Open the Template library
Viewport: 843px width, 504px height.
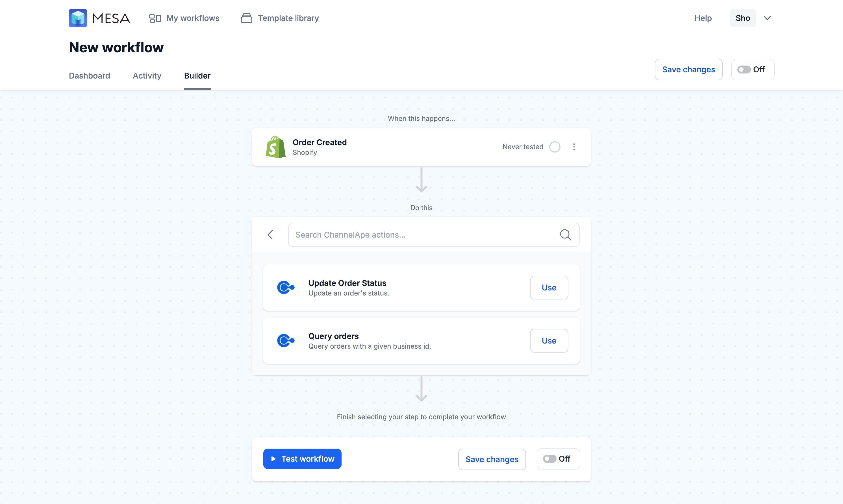click(280, 18)
